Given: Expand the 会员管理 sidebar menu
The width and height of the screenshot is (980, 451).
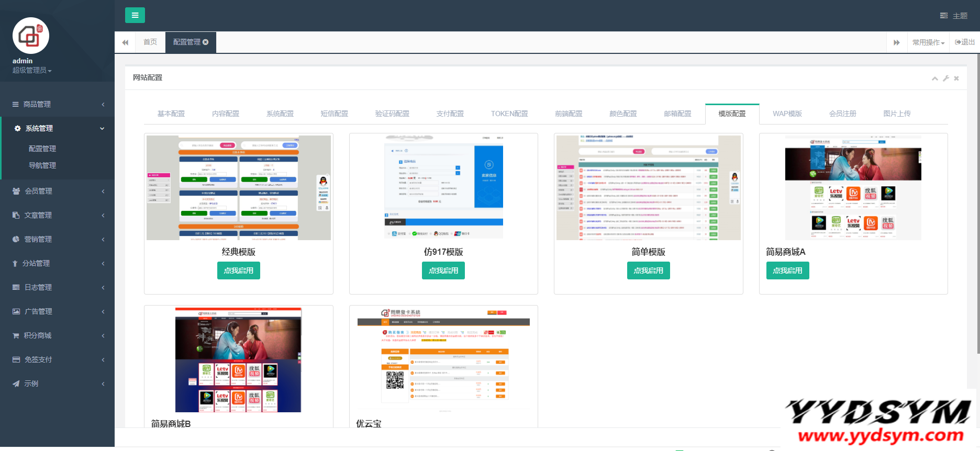Looking at the screenshot, I should (57, 191).
